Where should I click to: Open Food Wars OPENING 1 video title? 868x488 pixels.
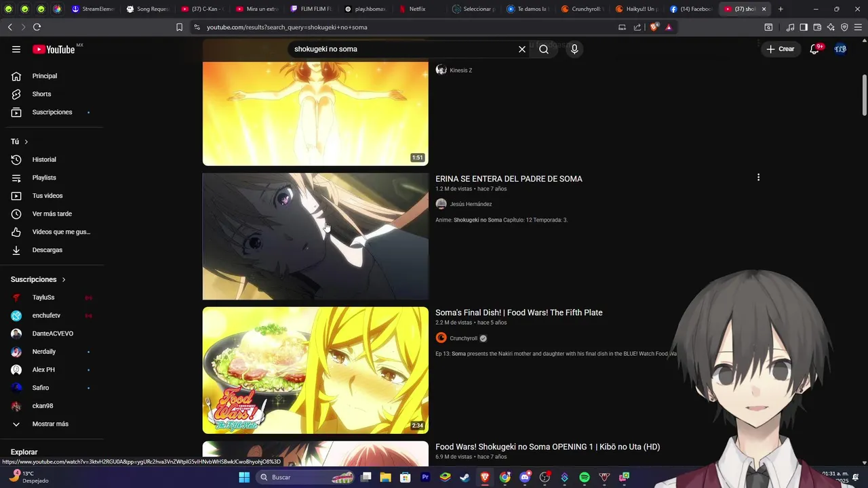coord(547,447)
